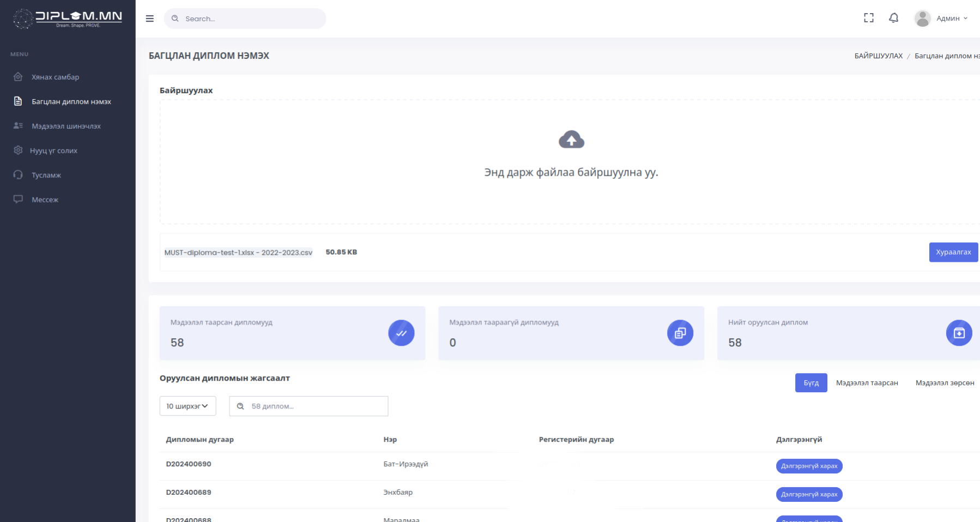Image resolution: width=980 pixels, height=522 pixels.
Task: Toggle the hamburger sidebar menu
Action: [150, 19]
